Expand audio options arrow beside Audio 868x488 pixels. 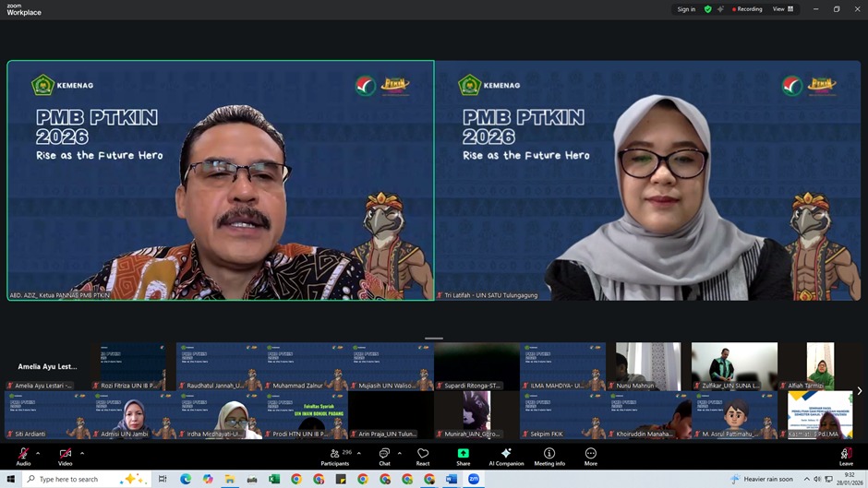(38, 453)
